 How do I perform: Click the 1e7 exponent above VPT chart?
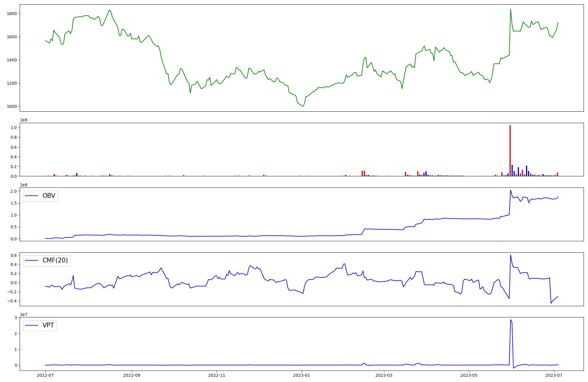pyautogui.click(x=24, y=314)
